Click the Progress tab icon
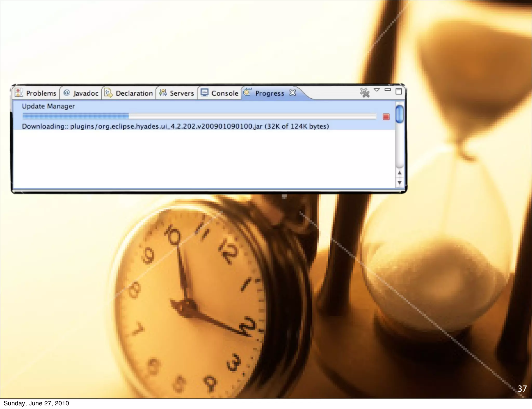The width and height of the screenshot is (532, 409). [x=248, y=92]
